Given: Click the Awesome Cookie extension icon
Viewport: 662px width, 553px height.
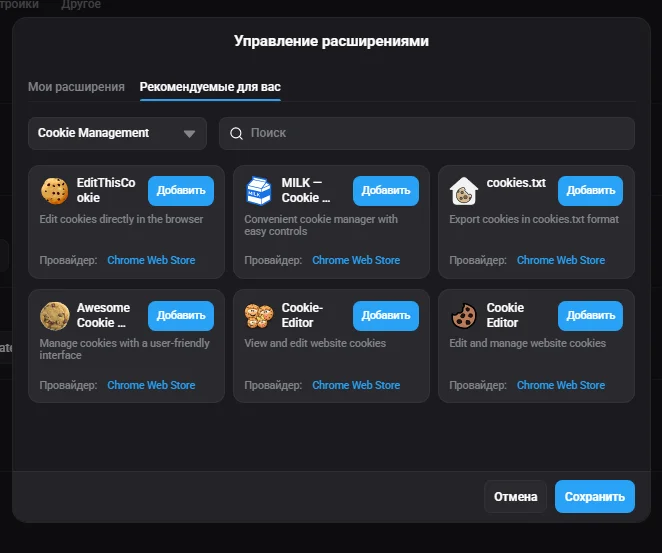Looking at the screenshot, I should pos(54,316).
